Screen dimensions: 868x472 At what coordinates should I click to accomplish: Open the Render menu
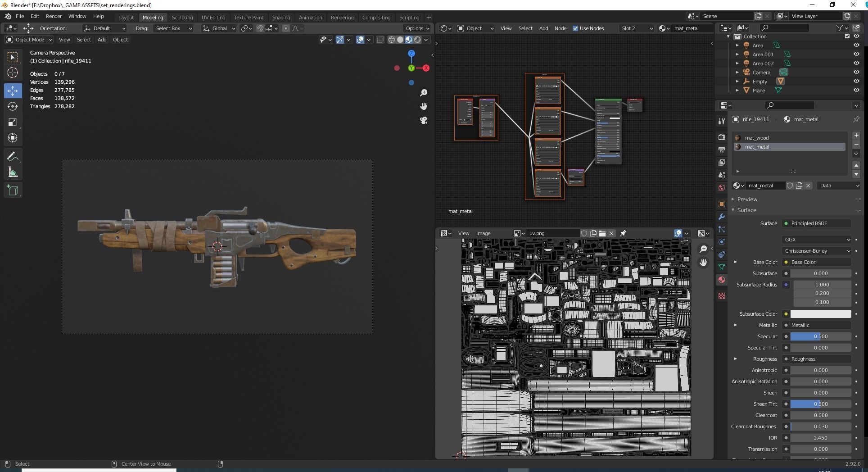(x=54, y=16)
